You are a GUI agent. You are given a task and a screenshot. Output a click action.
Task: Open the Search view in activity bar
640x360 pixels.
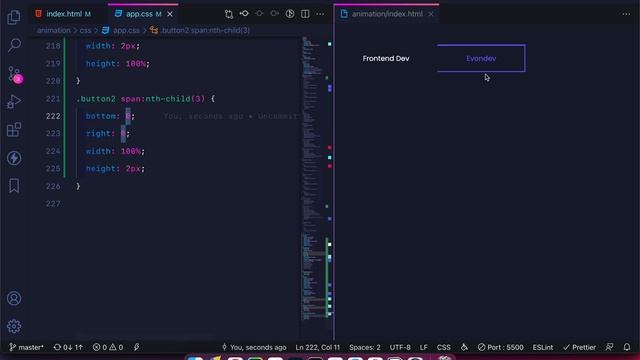pos(14,45)
